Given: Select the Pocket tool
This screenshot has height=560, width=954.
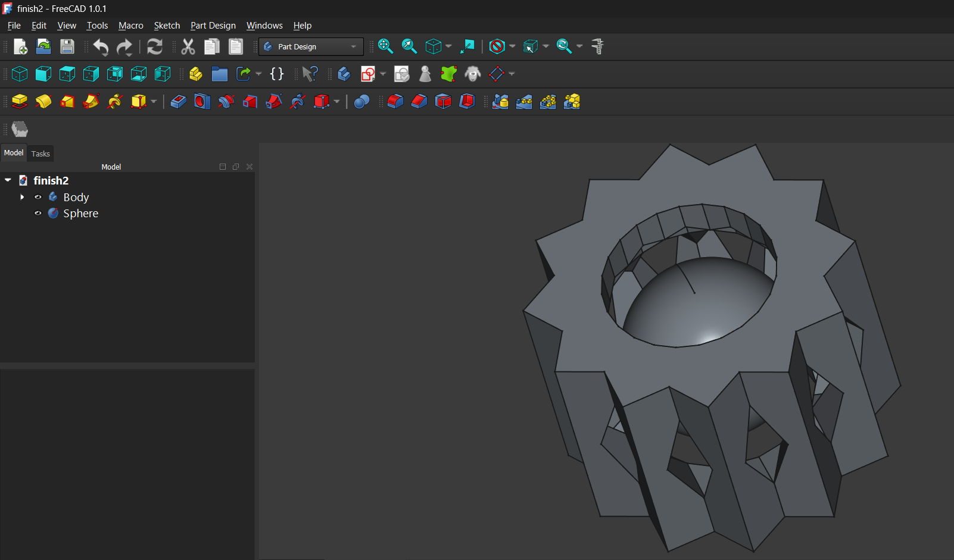Looking at the screenshot, I should coord(178,102).
